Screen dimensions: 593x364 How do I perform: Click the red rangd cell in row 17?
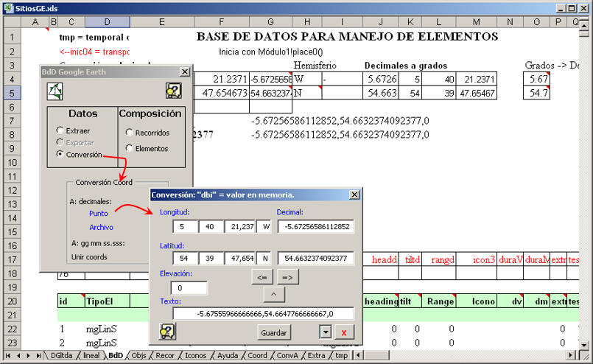[439, 259]
